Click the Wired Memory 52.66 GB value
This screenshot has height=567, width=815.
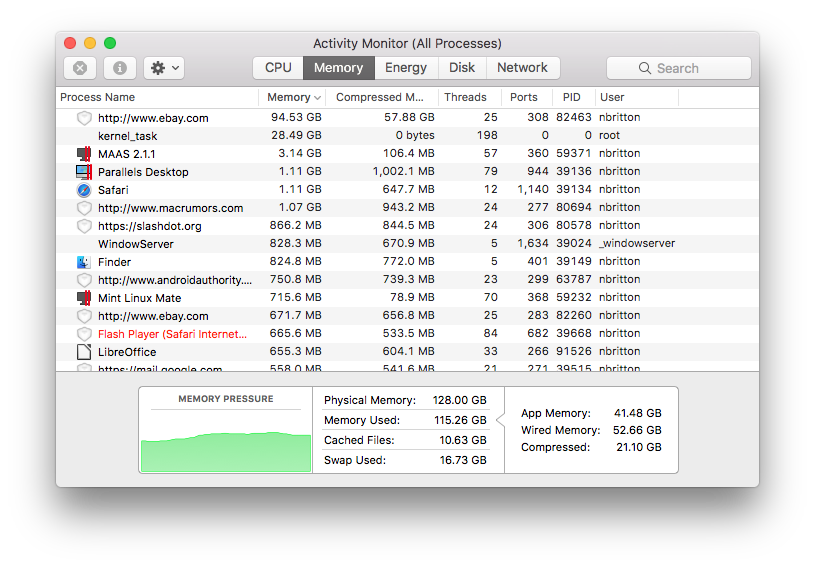[637, 430]
